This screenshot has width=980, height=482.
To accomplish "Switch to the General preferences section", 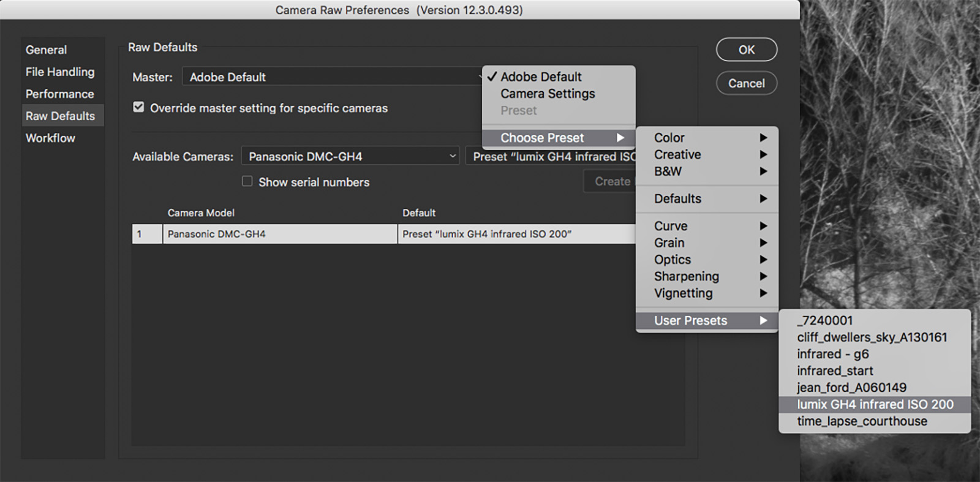I will 47,50.
